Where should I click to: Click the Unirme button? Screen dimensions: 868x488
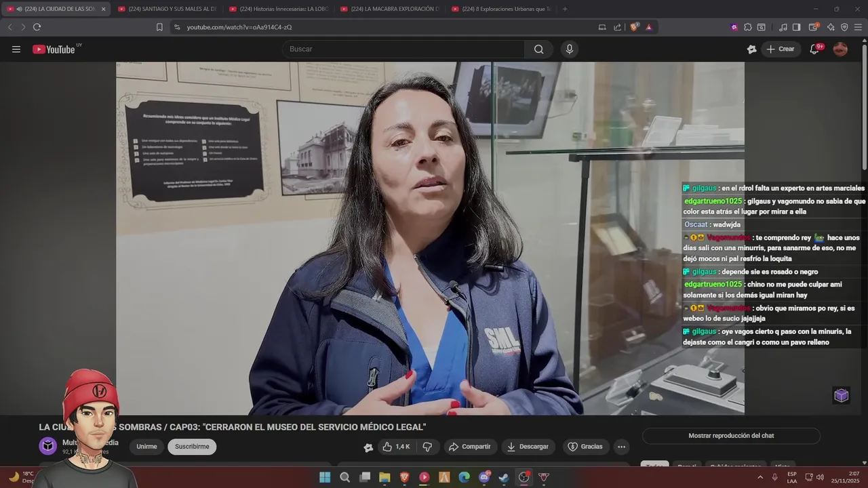[146, 447]
